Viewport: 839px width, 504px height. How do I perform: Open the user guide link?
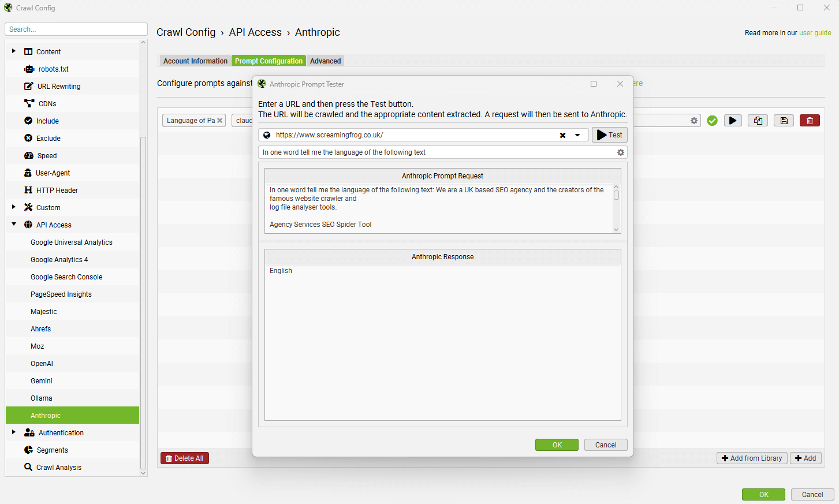pyautogui.click(x=815, y=33)
